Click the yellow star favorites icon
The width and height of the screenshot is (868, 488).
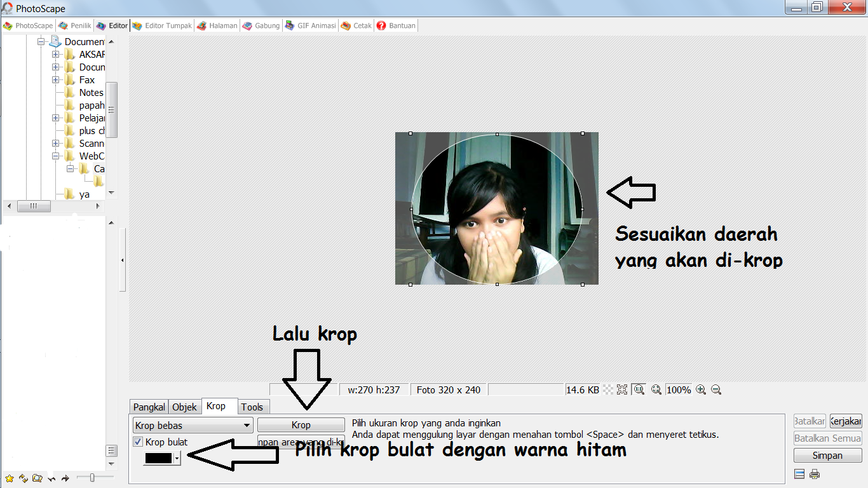(10, 478)
